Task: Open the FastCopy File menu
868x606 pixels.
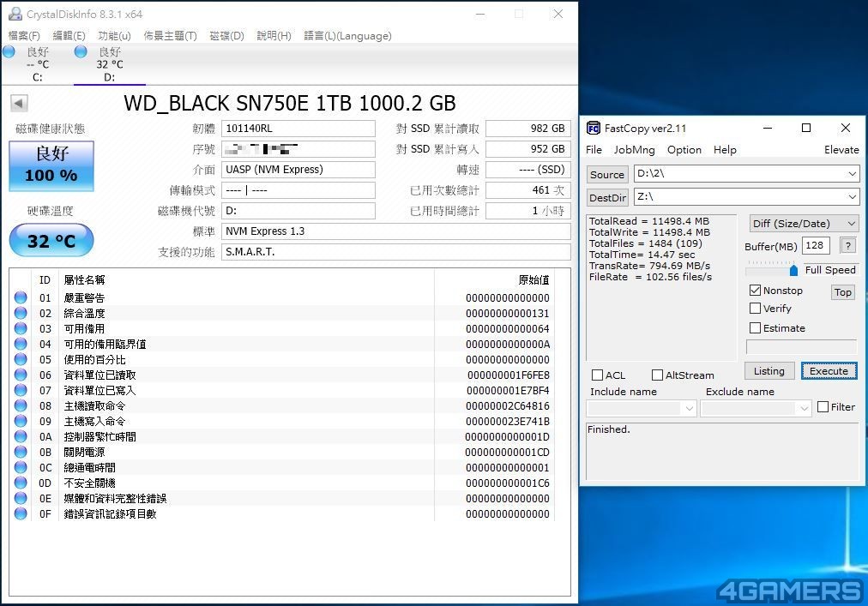Action: click(x=594, y=150)
